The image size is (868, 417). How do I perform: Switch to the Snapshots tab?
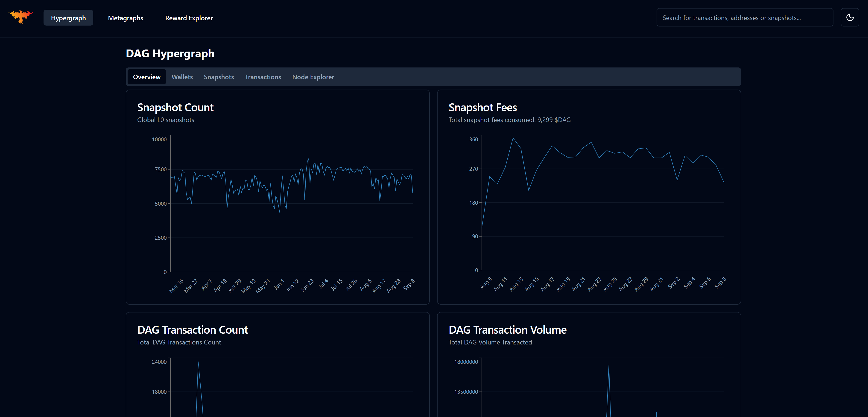[219, 77]
